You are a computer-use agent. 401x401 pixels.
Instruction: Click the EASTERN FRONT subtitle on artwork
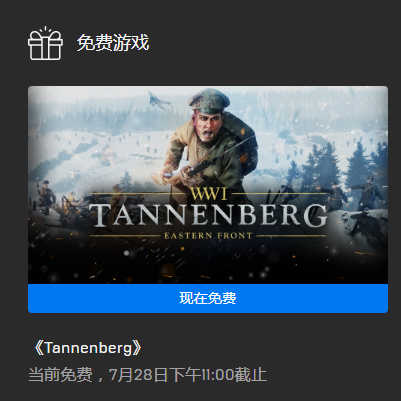(208, 236)
